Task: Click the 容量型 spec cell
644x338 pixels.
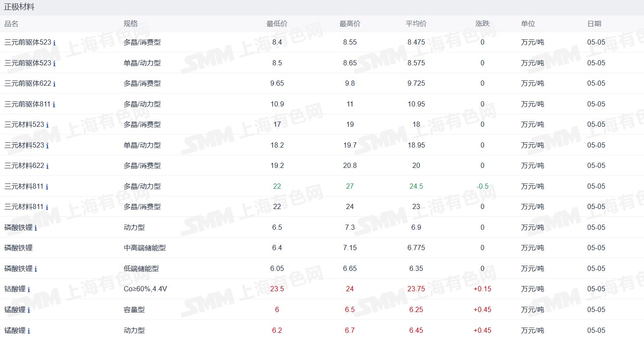Action: (134, 310)
